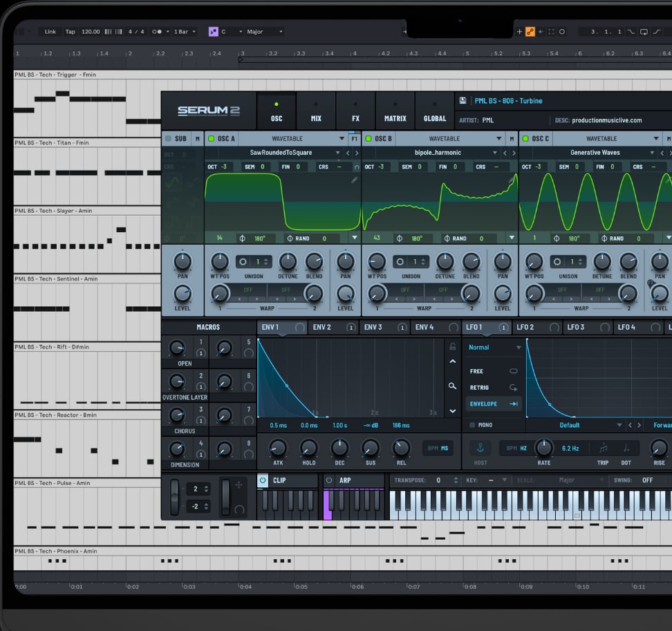Click the host anchor icon near RATE
672x631 pixels.
[x=480, y=449]
